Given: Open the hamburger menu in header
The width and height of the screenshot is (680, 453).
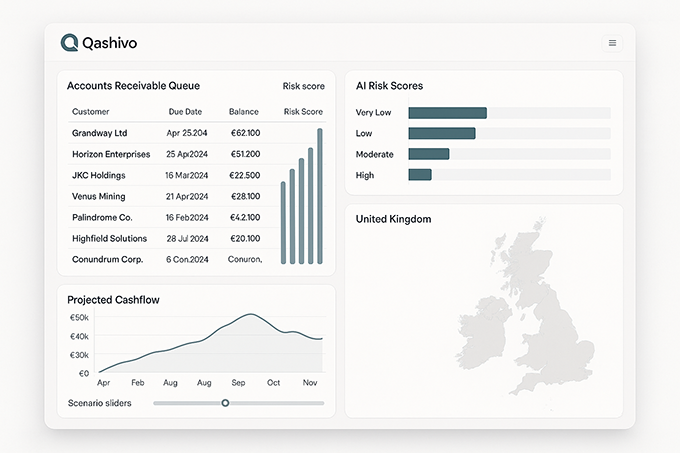Looking at the screenshot, I should [x=612, y=43].
